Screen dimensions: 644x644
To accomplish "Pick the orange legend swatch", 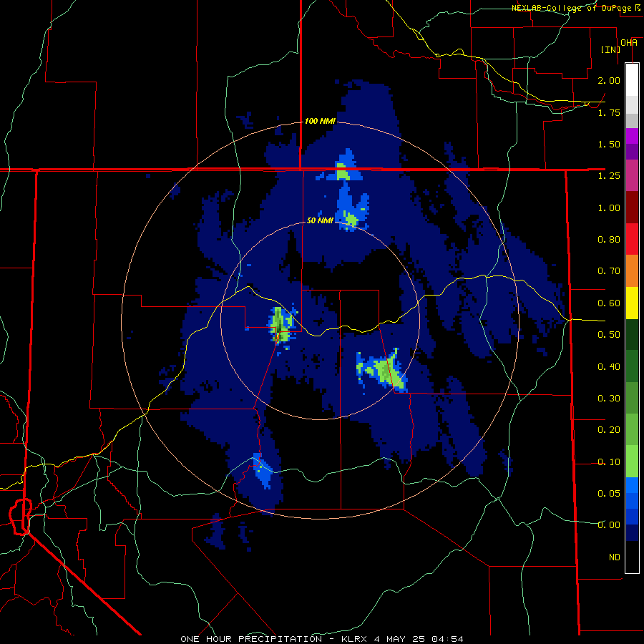I will tap(632, 271).
